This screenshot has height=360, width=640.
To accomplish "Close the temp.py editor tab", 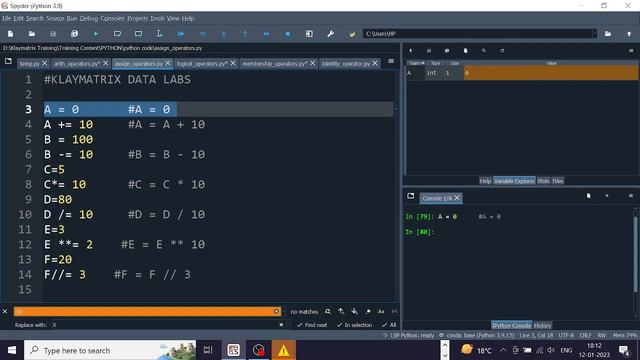I will 44,63.
